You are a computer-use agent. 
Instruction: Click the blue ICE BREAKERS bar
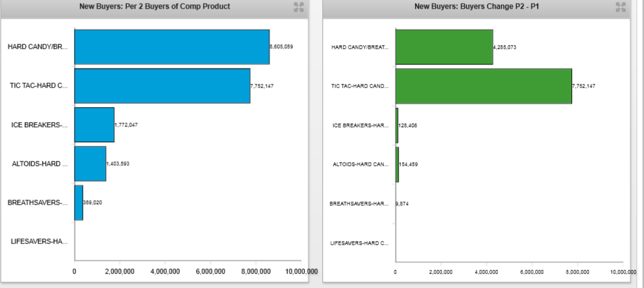tap(94, 125)
